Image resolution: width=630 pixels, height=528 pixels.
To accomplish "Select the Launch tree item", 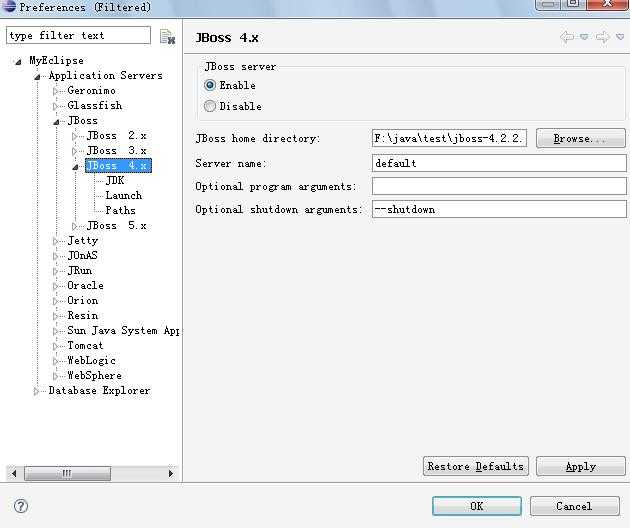I will pos(124,195).
